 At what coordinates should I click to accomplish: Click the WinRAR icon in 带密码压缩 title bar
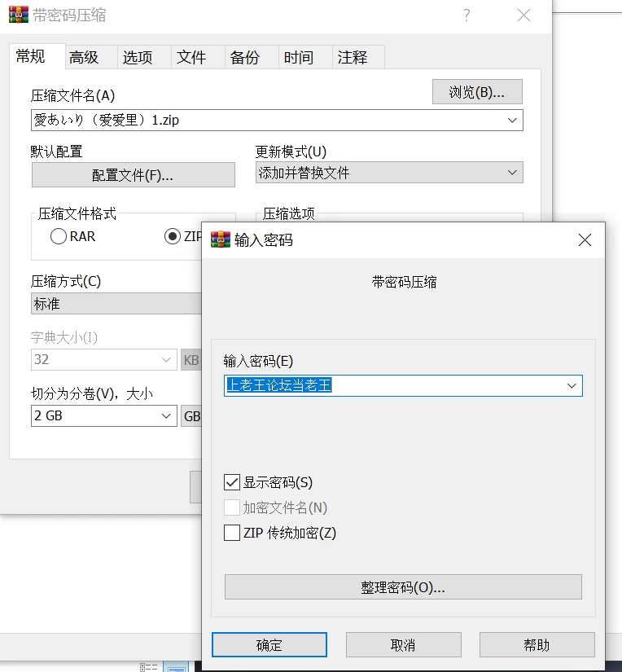point(19,15)
